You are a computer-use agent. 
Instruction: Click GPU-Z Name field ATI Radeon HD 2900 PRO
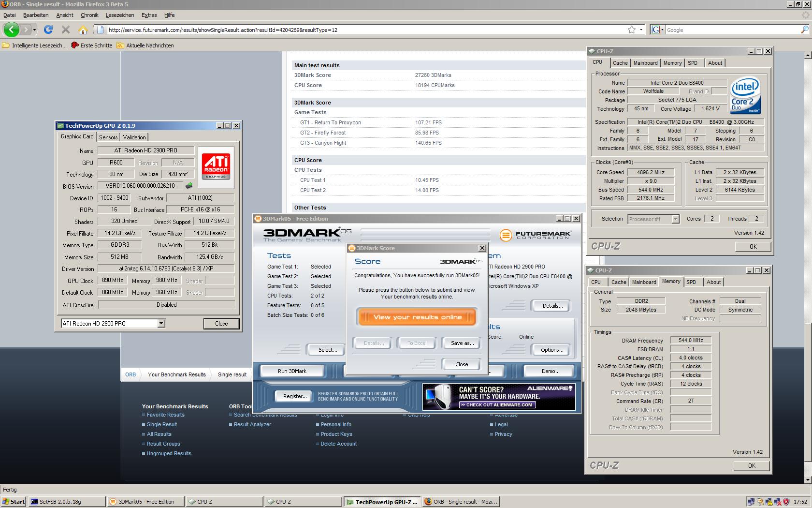pyautogui.click(x=145, y=150)
